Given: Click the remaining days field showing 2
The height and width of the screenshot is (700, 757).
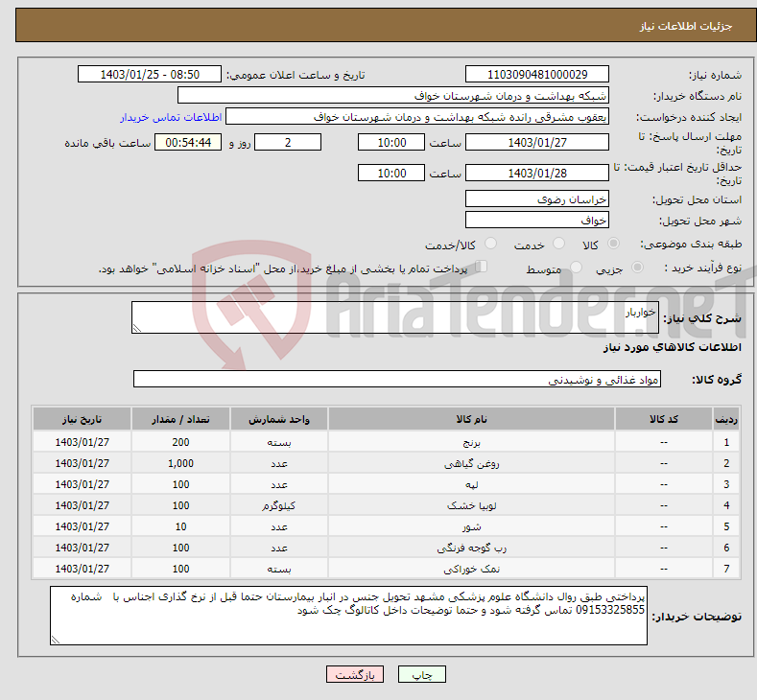Looking at the screenshot, I should tap(288, 142).
